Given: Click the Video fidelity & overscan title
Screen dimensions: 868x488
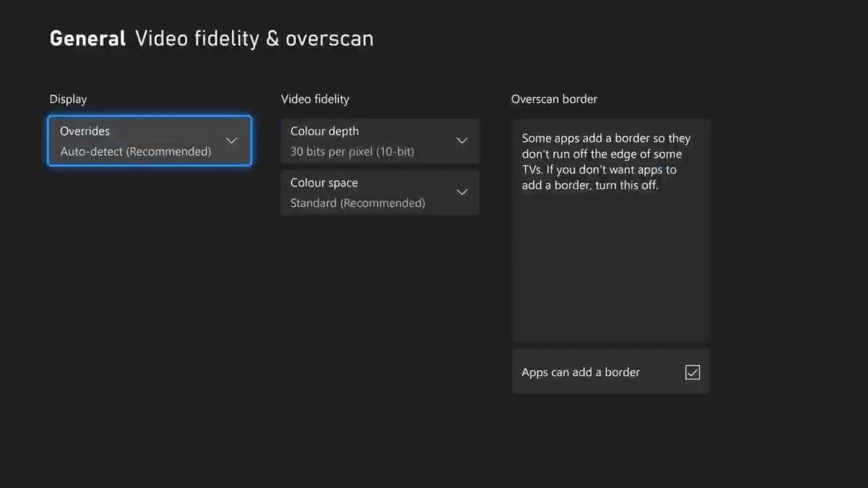Looking at the screenshot, I should coord(253,38).
